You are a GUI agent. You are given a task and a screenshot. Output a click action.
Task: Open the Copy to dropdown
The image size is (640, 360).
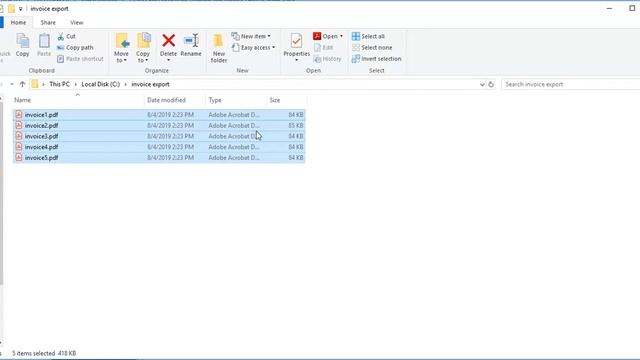[143, 48]
